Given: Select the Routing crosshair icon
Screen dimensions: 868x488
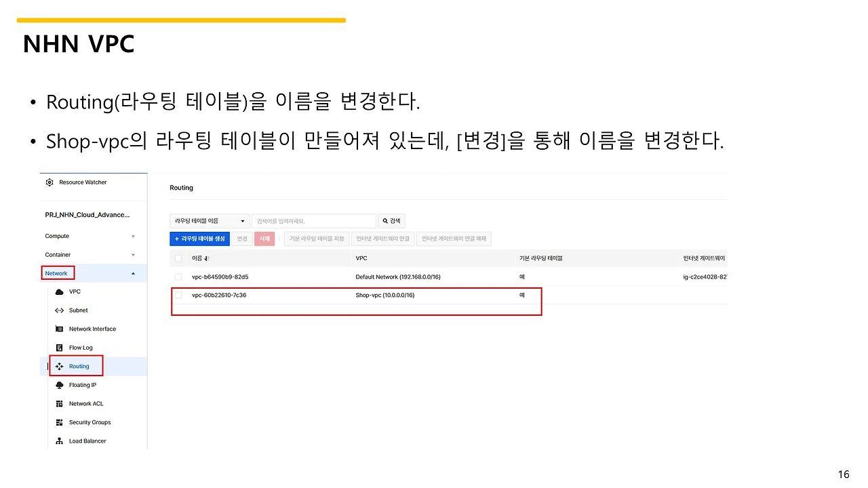Looking at the screenshot, I should click(x=61, y=366).
